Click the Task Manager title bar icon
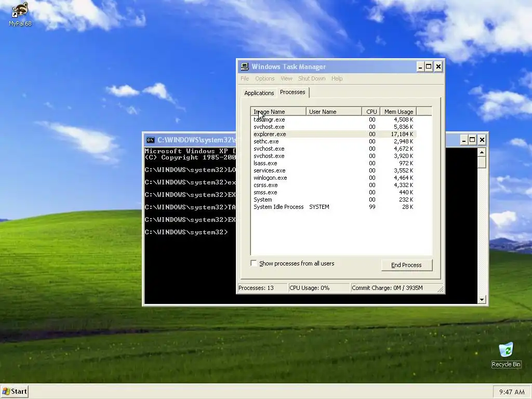The width and height of the screenshot is (532, 399). (x=245, y=67)
